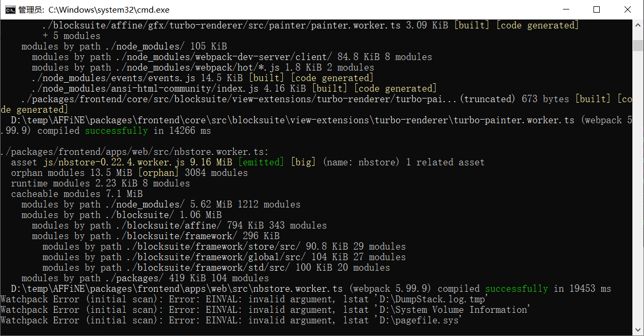
Task: Click the vertical scrollbar thumb
Action: pos(638,45)
